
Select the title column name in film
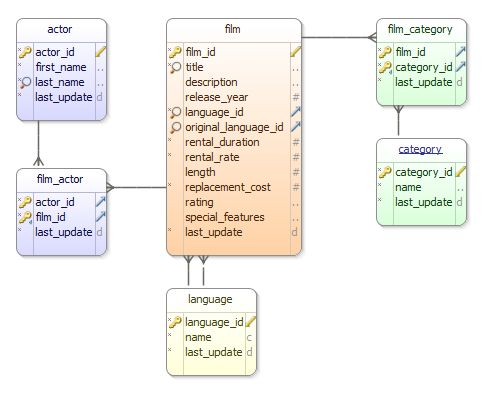(x=194, y=67)
